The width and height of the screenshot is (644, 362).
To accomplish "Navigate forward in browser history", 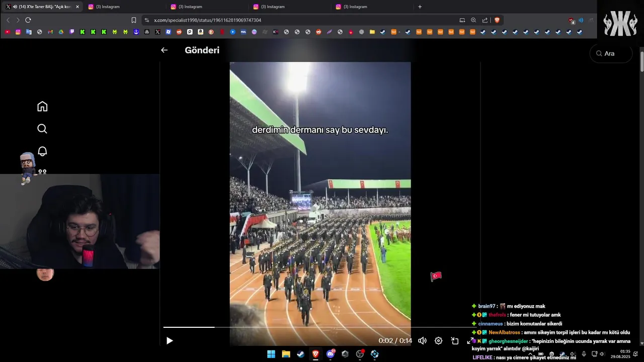I will point(18,20).
